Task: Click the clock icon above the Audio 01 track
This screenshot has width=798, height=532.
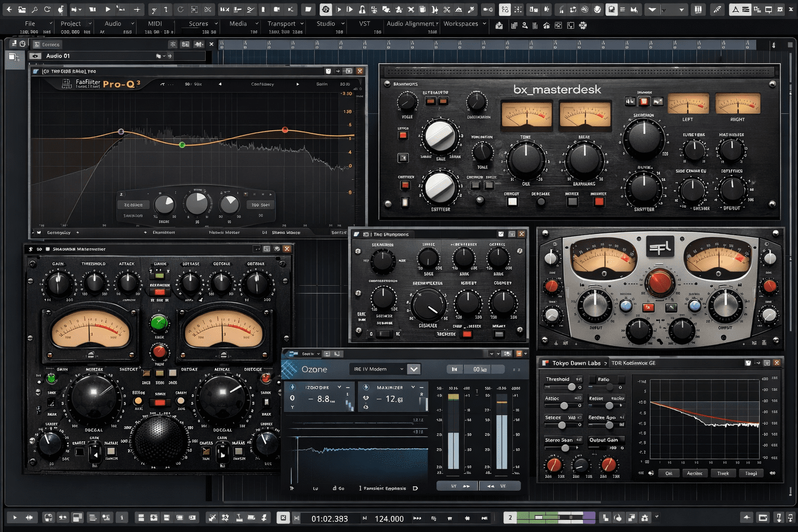Action: [22, 44]
